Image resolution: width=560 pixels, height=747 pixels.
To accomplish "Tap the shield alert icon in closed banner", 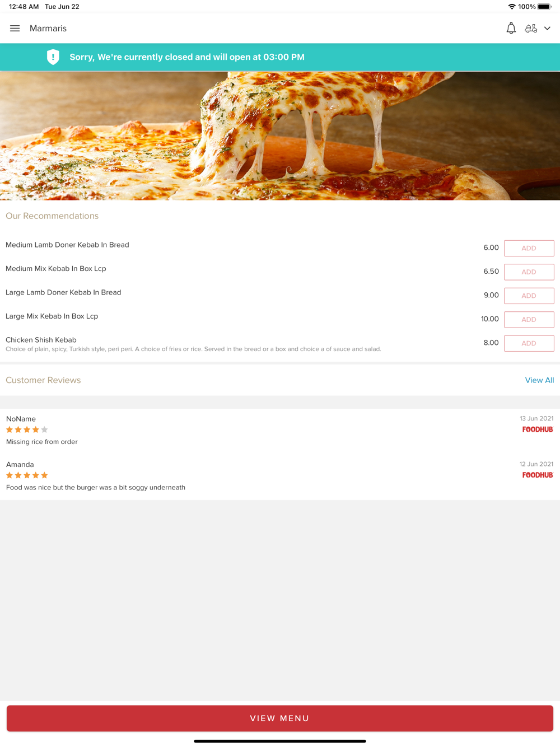I will coord(53,57).
